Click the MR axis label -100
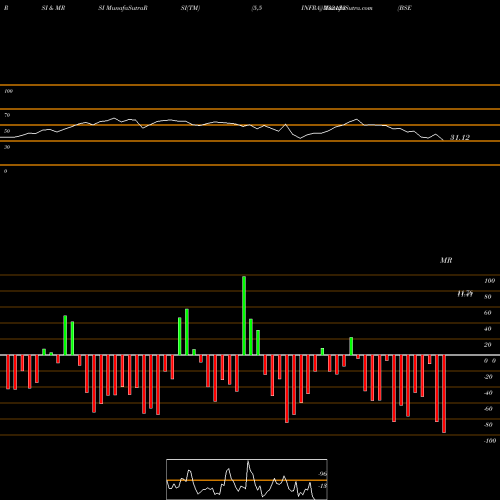500x500 pixels. 490,441
